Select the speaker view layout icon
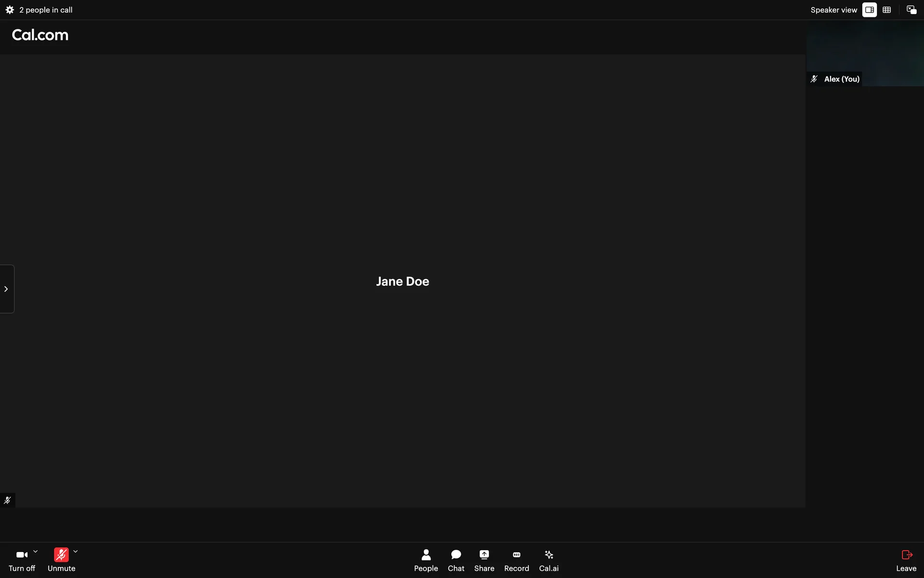Screen dimensions: 924x578 tap(869, 10)
